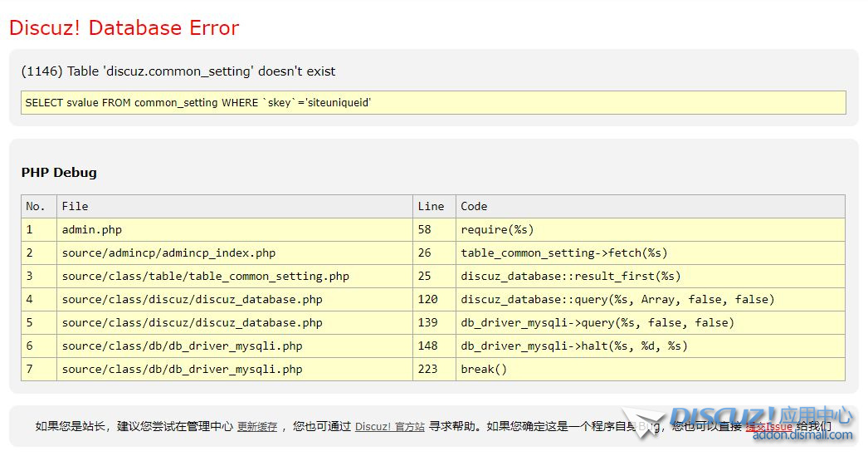Viewport: 868px width, 456px height.
Task: Click line number 223
Action: [x=428, y=369]
